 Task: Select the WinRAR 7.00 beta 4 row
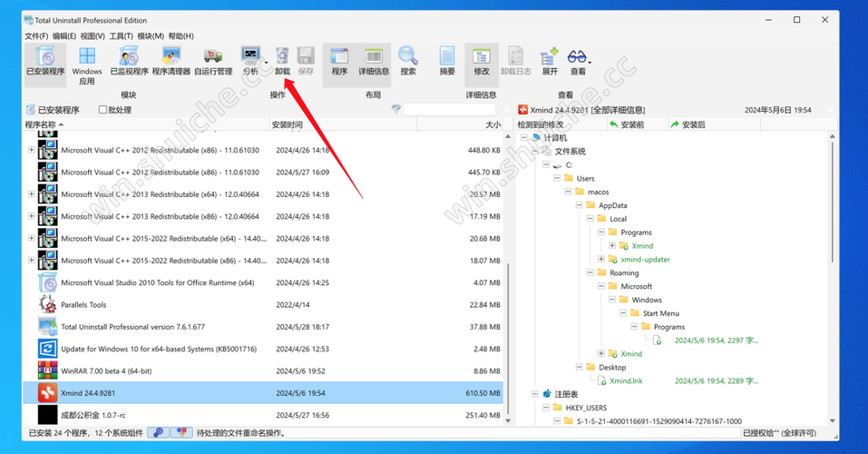pos(263,370)
